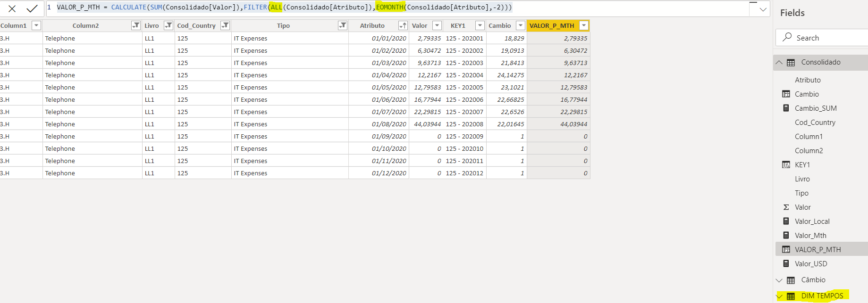Open Column2 header filter dropdown
Viewport: 868px width, 303px height.
[x=136, y=25]
